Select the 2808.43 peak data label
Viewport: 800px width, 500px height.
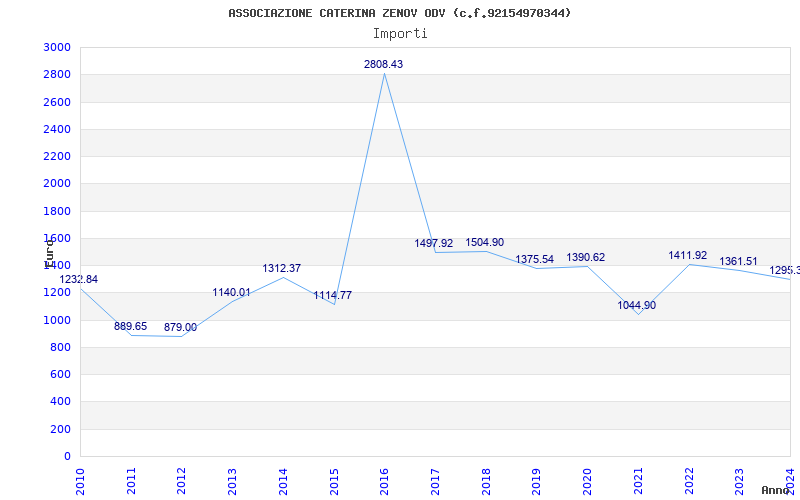[x=383, y=64]
